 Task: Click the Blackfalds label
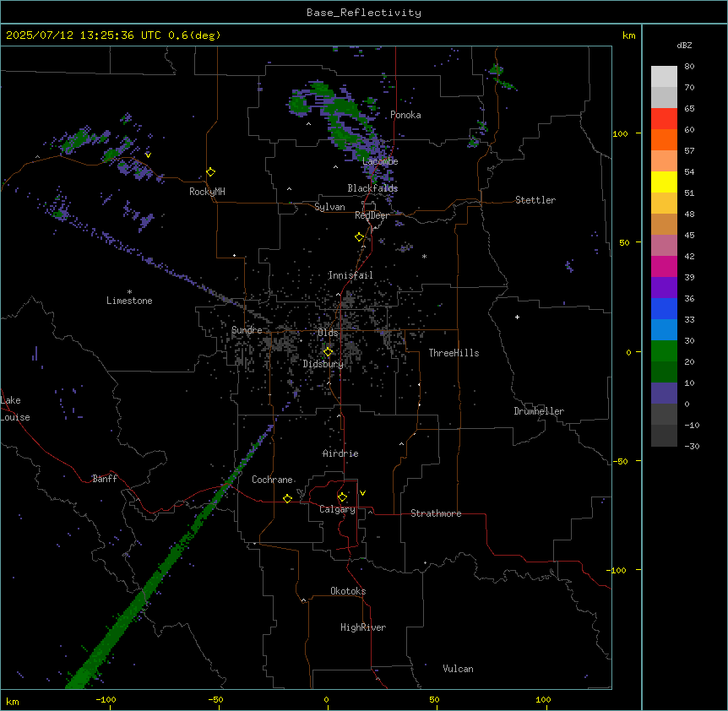click(x=372, y=188)
